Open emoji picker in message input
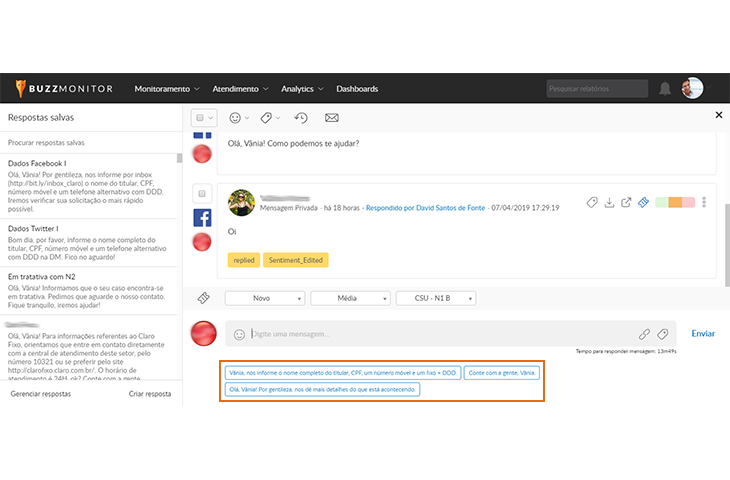This screenshot has height=480, width=730. (x=239, y=334)
